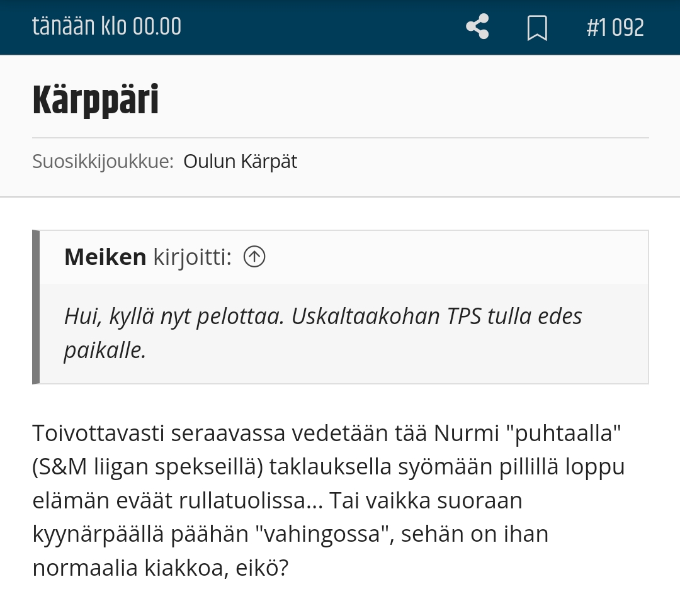Click the text (S&M liigan spekseillä)
The width and height of the screenshot is (680, 616).
click(x=147, y=467)
